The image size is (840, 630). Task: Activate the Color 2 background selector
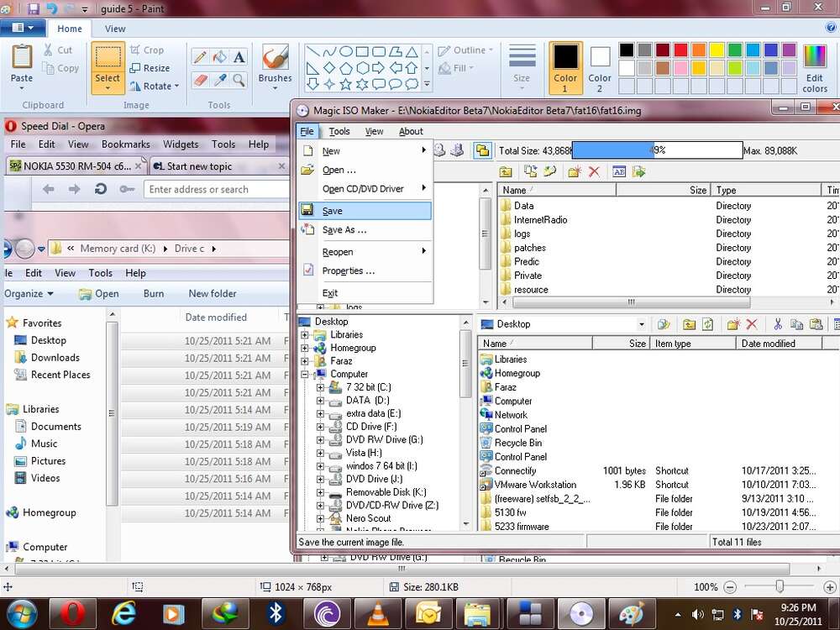[x=600, y=69]
